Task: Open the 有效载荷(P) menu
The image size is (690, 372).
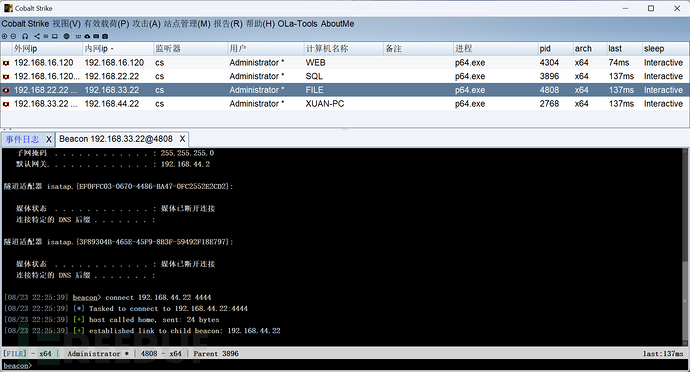Action: [x=106, y=24]
